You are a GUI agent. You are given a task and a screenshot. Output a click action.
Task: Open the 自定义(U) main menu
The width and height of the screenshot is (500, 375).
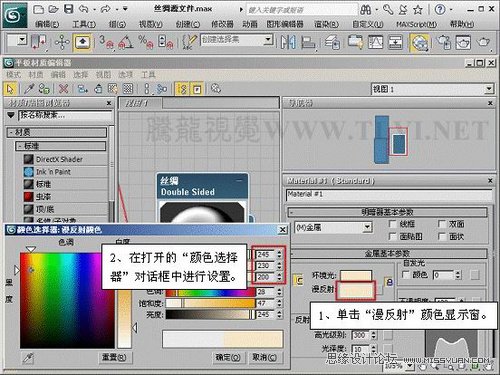368,24
